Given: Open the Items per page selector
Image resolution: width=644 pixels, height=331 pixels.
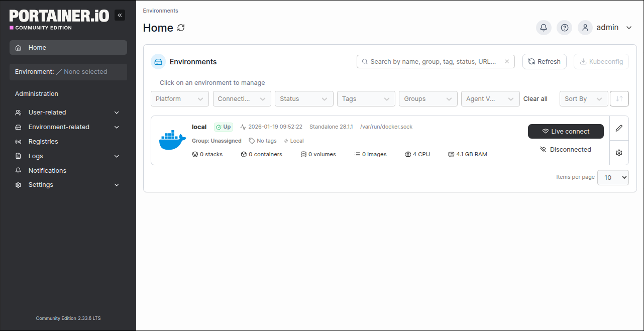Looking at the screenshot, I should [x=612, y=177].
